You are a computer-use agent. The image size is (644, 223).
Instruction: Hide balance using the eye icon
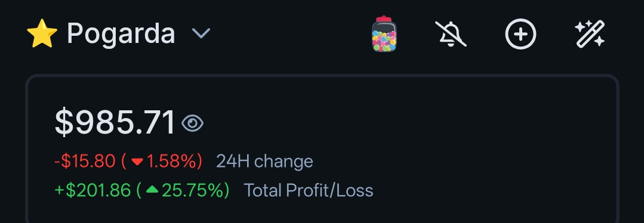192,123
